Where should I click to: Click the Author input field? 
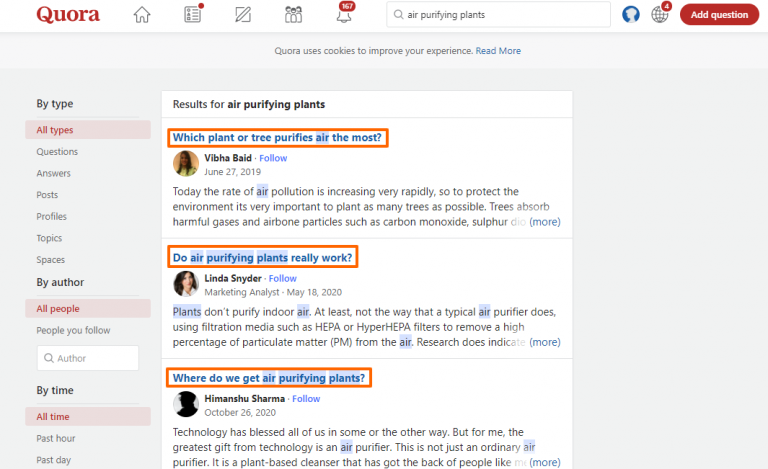coord(88,358)
